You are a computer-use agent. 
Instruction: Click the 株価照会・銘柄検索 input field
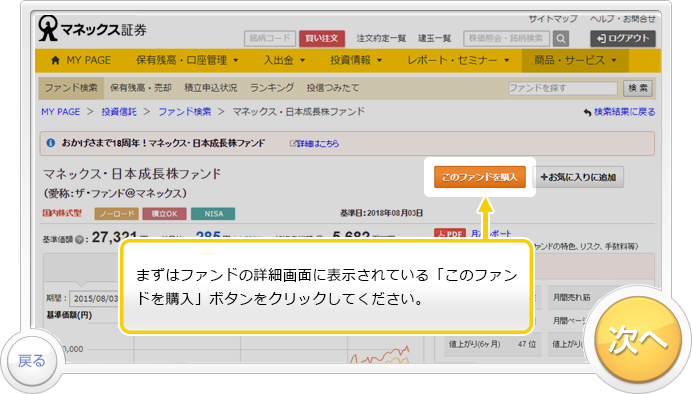tap(506, 38)
